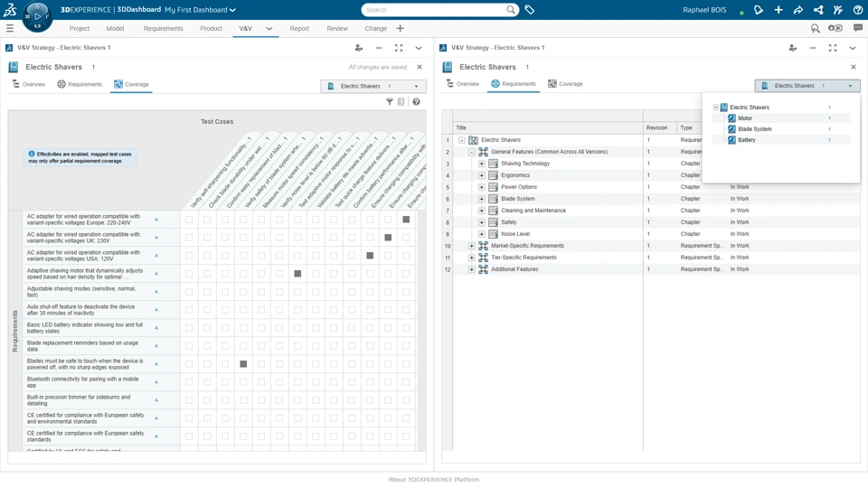Open the tools icon in top bar
Screen dimensions: 868x488
(x=838, y=9)
